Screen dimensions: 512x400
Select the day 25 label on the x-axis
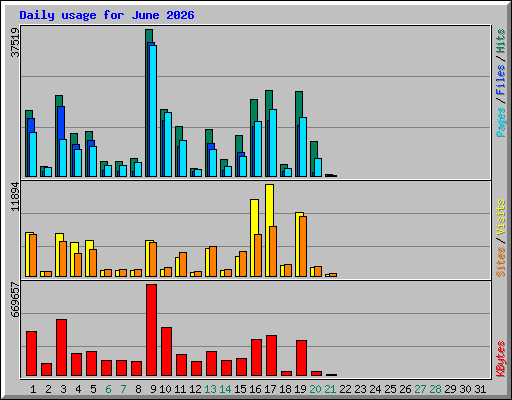(390, 389)
